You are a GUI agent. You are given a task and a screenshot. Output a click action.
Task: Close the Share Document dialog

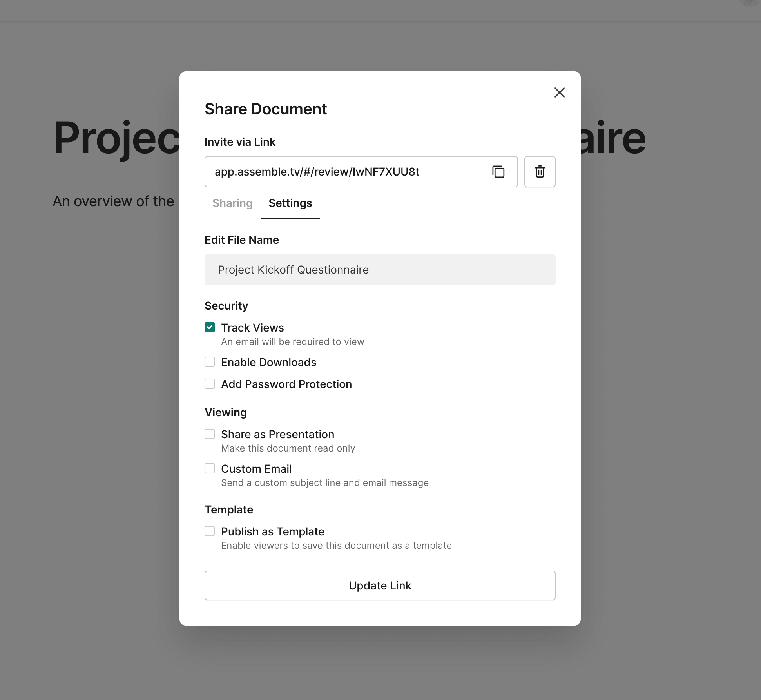[x=559, y=92]
